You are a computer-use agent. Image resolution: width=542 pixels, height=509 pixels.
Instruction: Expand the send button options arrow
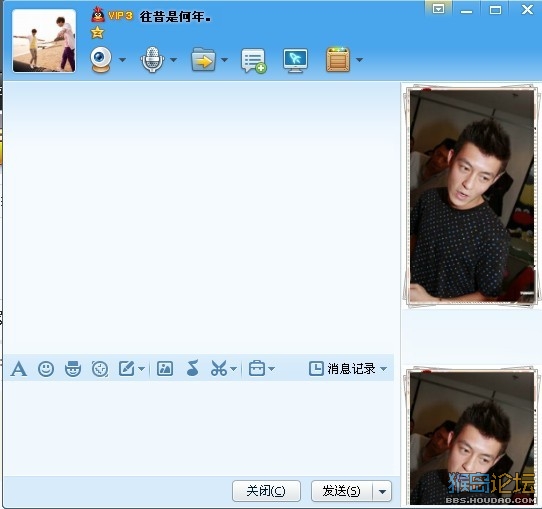tap(382, 491)
